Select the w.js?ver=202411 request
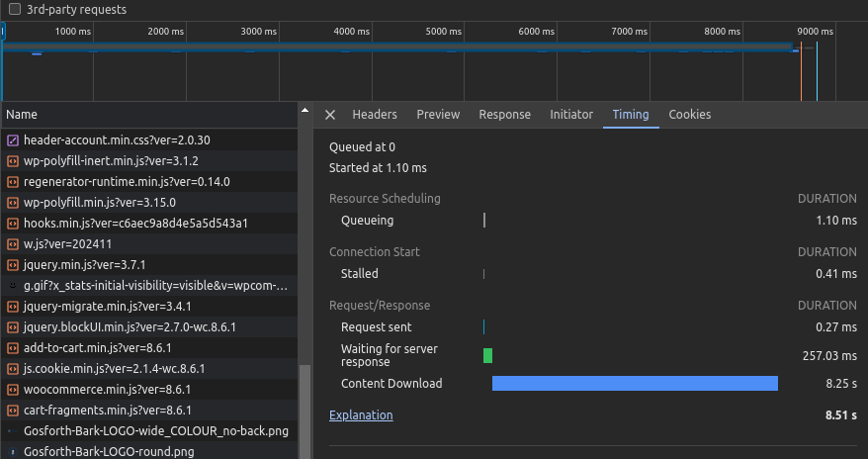The height and width of the screenshot is (459, 868). point(149,244)
